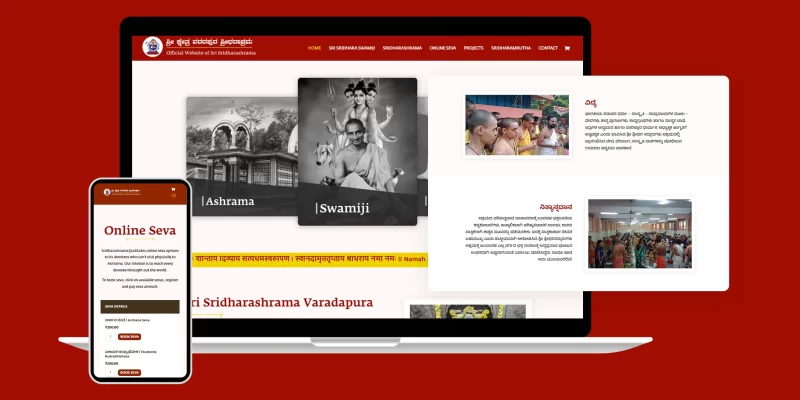The height and width of the screenshot is (400, 800).
Task: Click the students photo in the side panel
Action: click(x=516, y=125)
